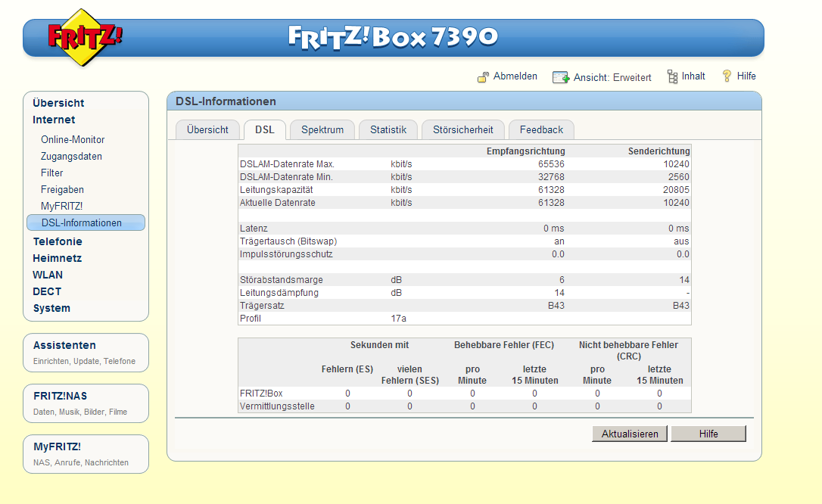Select Internet in the sidebar menu
Viewport: 822px width, 504px height.
(x=54, y=120)
